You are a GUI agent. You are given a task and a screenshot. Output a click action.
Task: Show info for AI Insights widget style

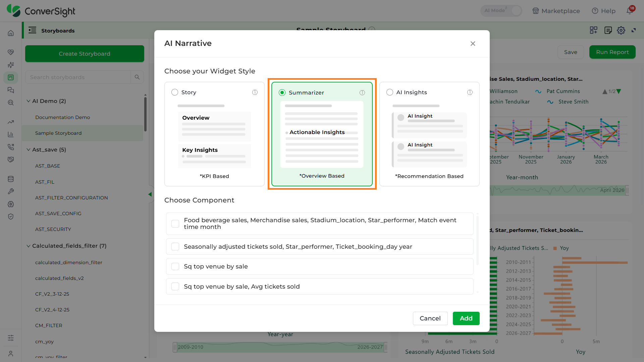point(470,92)
